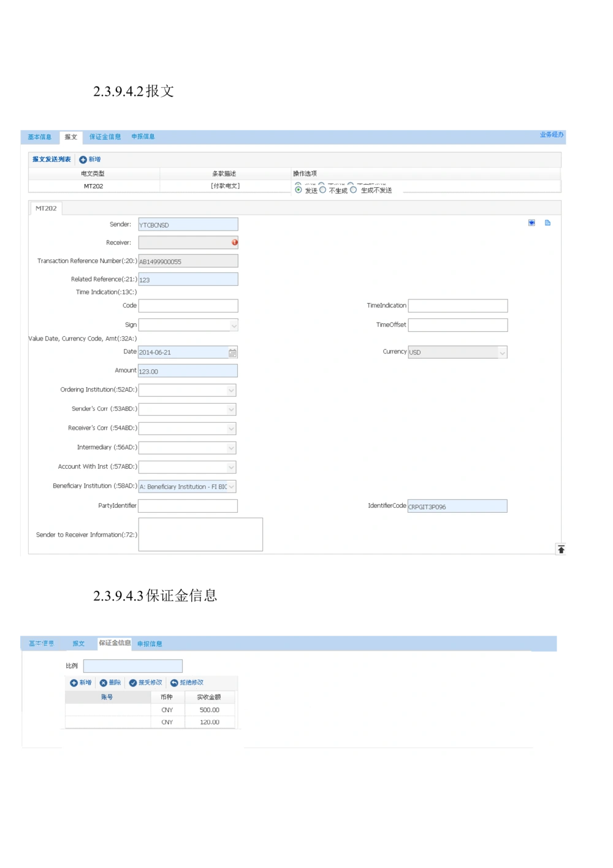Click the Sender to Receiver Information text area

click(x=200, y=534)
